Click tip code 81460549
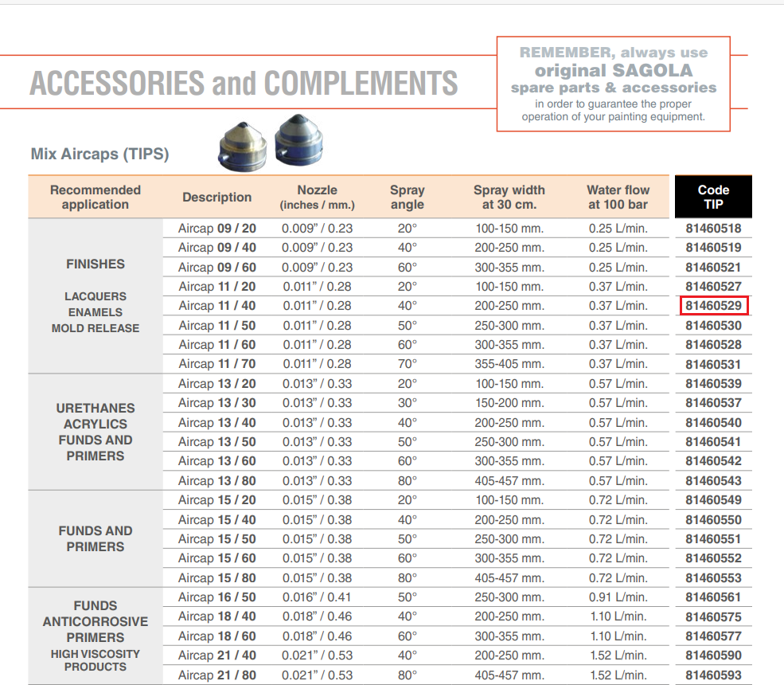784x685 pixels. coord(713,500)
